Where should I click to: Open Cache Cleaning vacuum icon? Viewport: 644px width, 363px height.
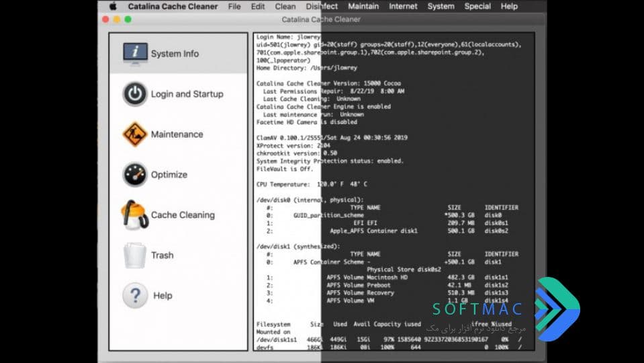135,214
